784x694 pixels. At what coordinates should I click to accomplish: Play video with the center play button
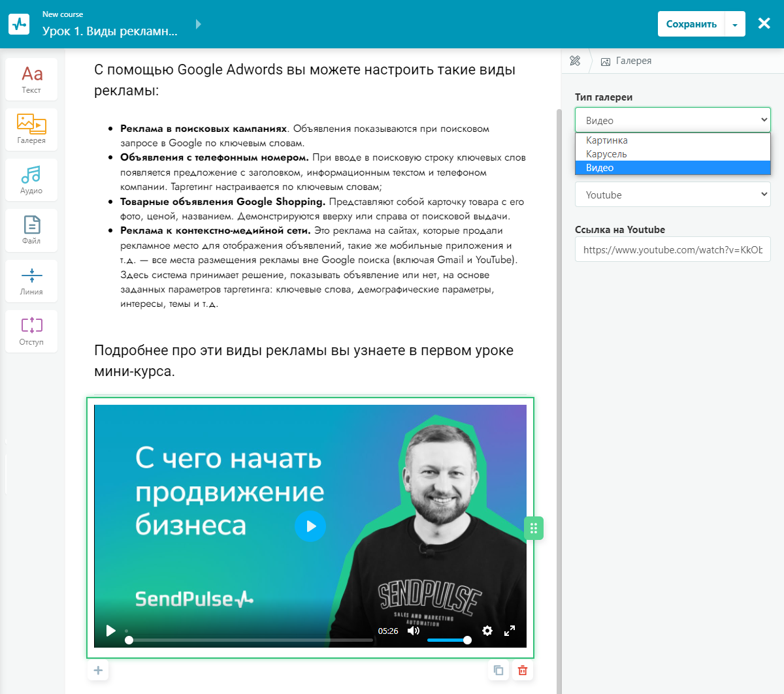click(310, 526)
